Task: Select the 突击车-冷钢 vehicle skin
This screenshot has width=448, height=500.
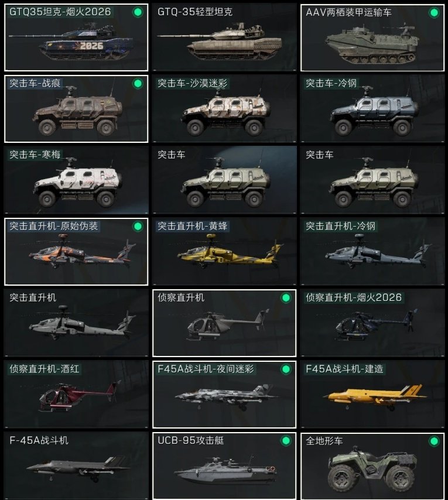Action: 372,109
